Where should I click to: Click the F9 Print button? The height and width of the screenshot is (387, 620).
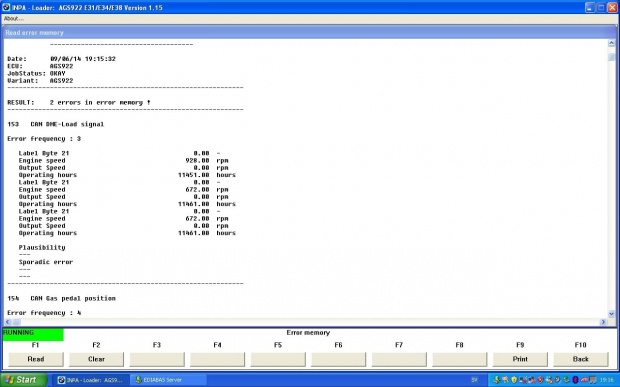(520, 359)
